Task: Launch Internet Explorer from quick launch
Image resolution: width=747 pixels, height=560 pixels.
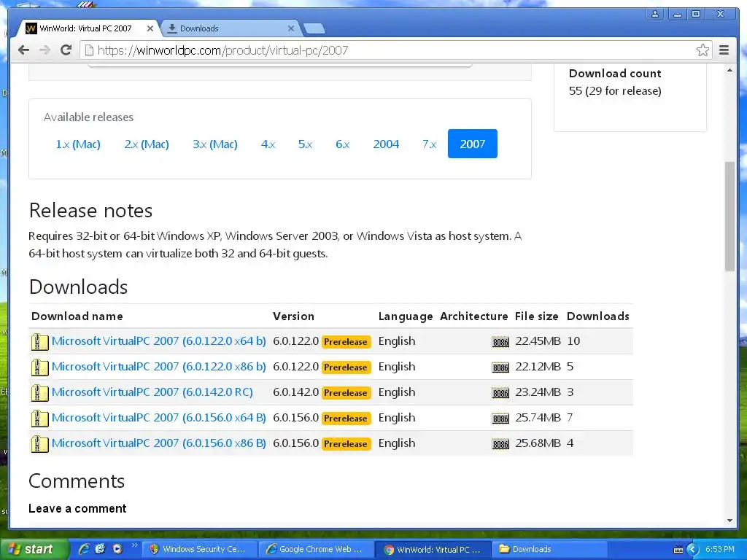Action: [84, 549]
